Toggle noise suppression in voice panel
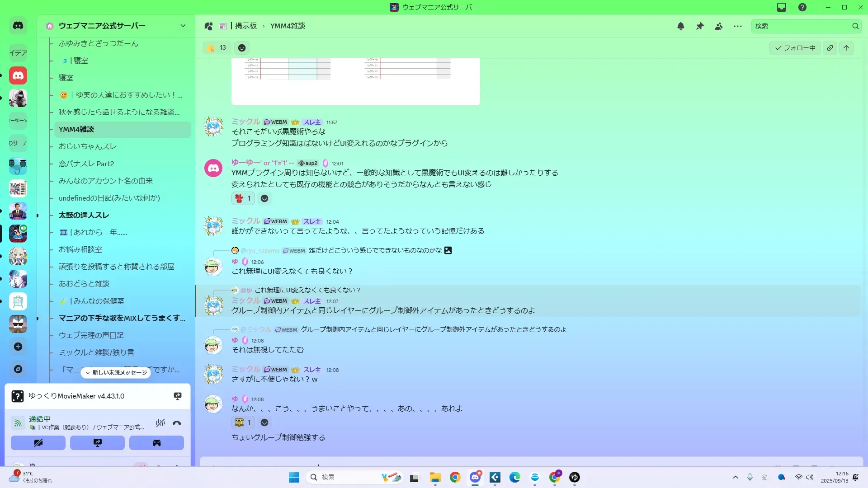This screenshot has height=488, width=868. 160,423
